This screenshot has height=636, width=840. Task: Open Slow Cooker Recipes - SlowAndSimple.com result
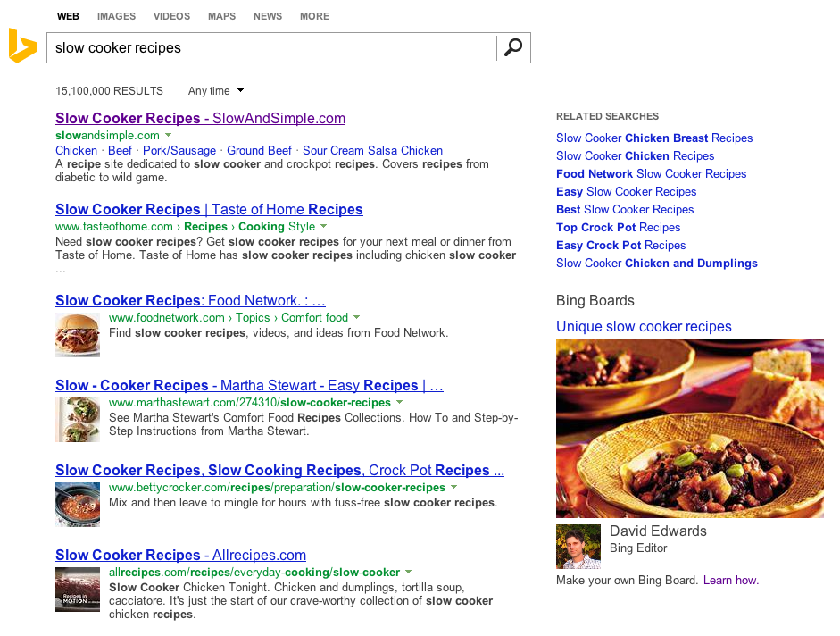pos(200,118)
